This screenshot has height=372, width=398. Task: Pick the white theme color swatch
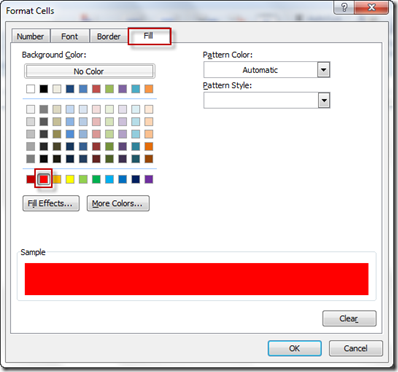point(31,89)
